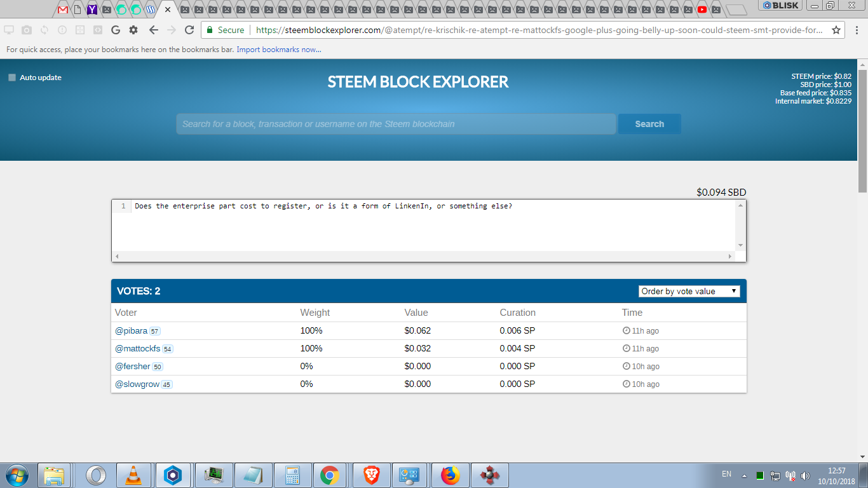Open Firefox from the taskbar
Image resolution: width=868 pixels, height=488 pixels.
pyautogui.click(x=450, y=475)
